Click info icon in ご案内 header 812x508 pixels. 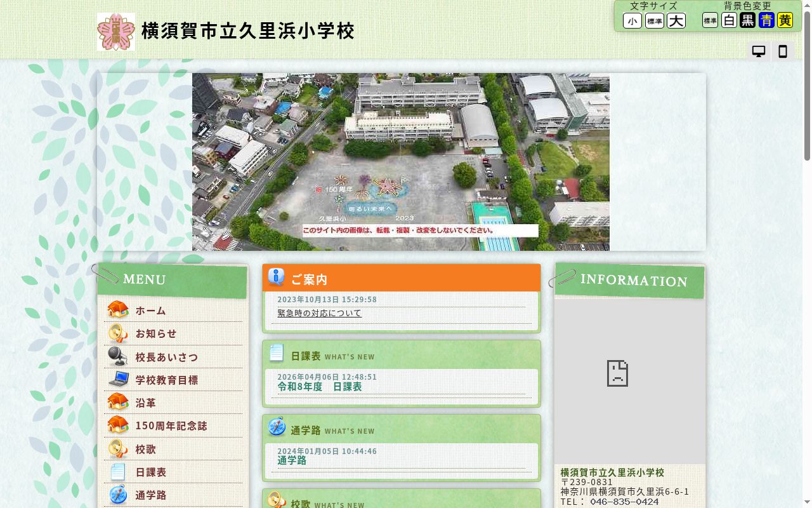pos(276,277)
